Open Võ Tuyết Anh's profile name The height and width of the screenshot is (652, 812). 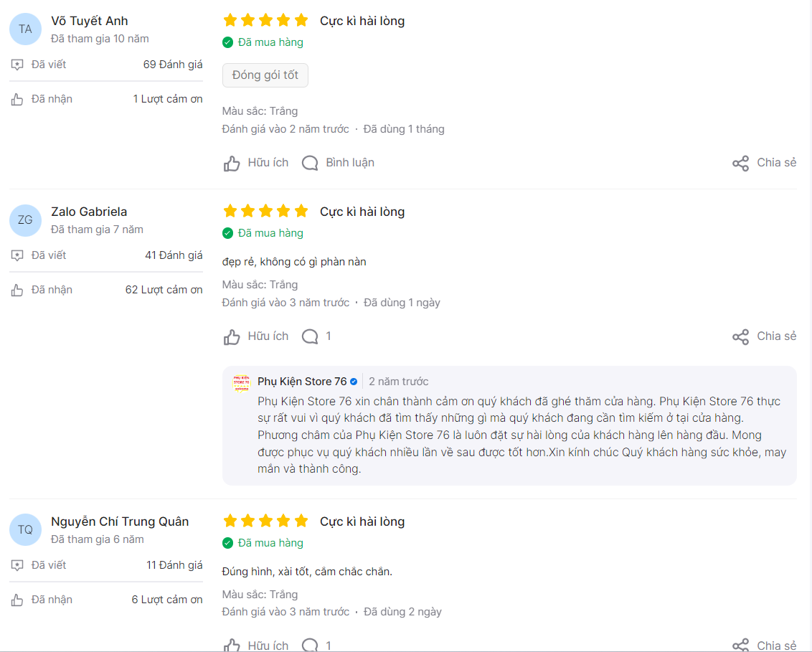[x=90, y=21]
